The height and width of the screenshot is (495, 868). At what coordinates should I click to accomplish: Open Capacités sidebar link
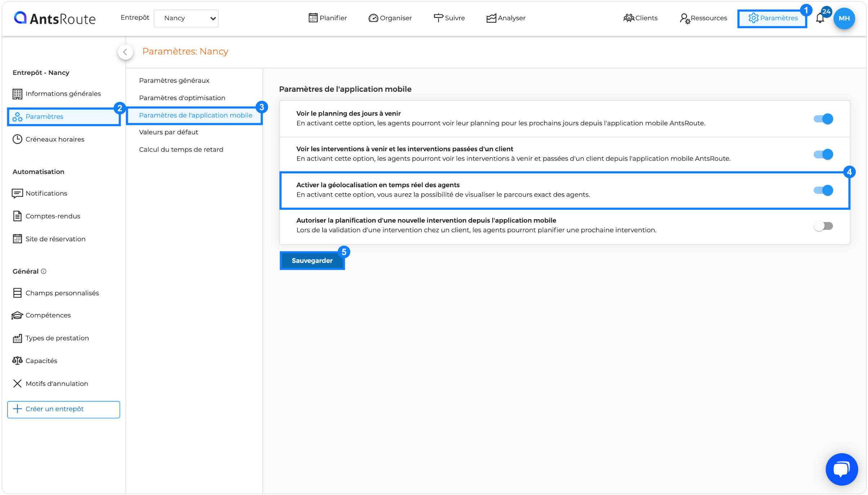pyautogui.click(x=41, y=361)
